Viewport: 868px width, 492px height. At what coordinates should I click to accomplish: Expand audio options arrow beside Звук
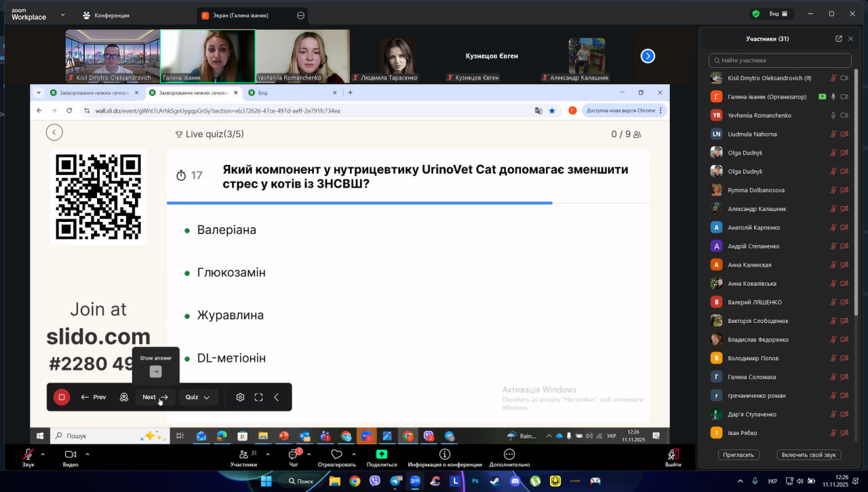coord(43,454)
